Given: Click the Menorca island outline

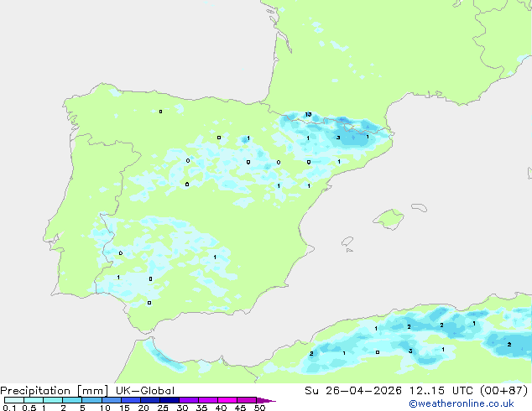Looking at the screenshot, I should click(419, 207).
